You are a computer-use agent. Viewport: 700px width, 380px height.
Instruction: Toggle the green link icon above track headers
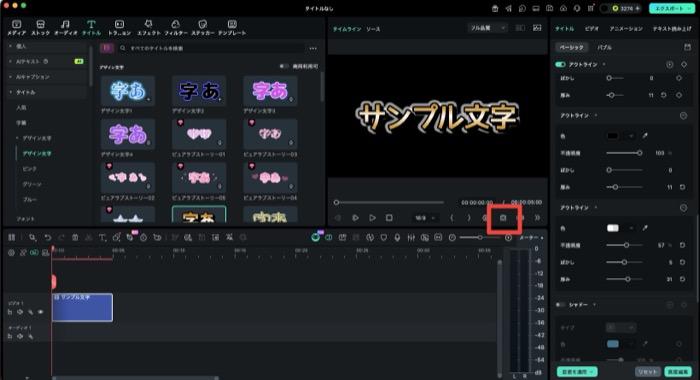coord(34,253)
